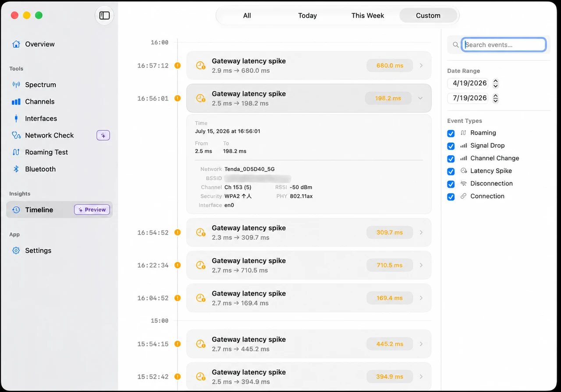Click the Disconnection wifi-off icon
Image resolution: width=561 pixels, height=392 pixels.
tap(464, 184)
